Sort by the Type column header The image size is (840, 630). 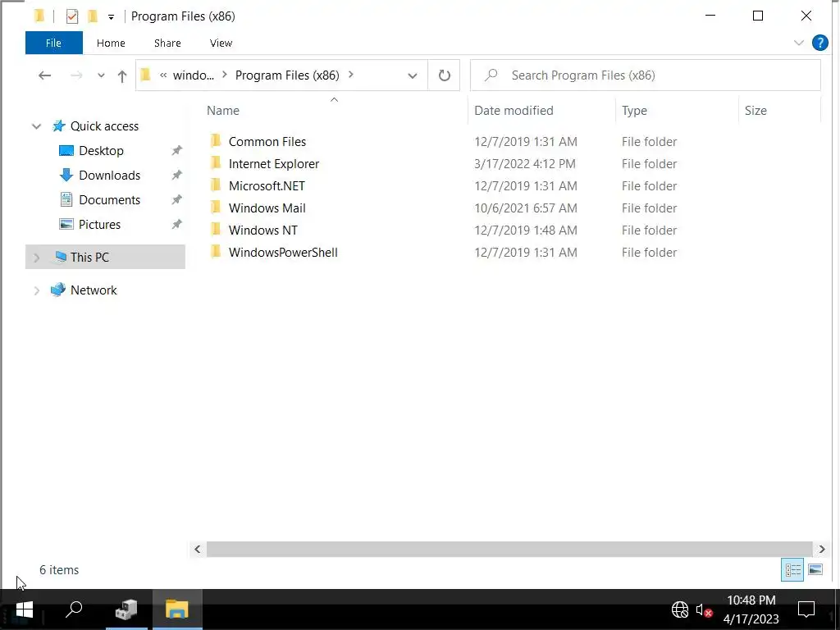634,111
